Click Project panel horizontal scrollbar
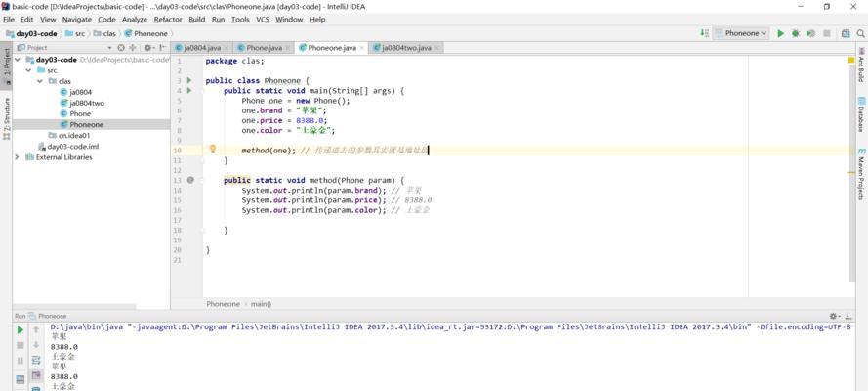The width and height of the screenshot is (868, 391). [74, 306]
